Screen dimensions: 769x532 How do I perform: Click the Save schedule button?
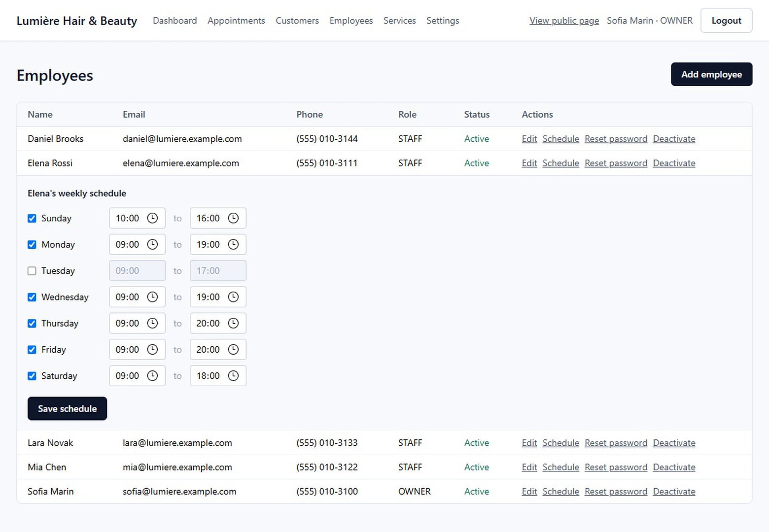[67, 408]
